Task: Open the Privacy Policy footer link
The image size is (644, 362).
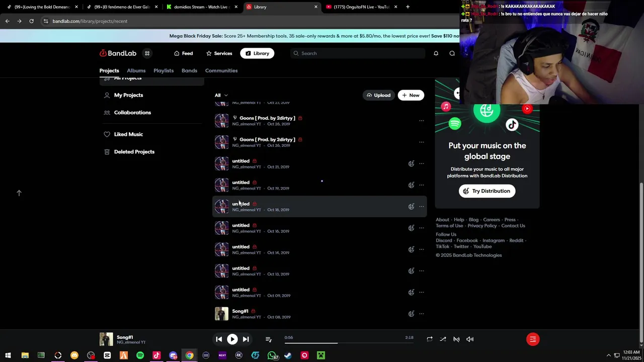Action: tap(482, 226)
